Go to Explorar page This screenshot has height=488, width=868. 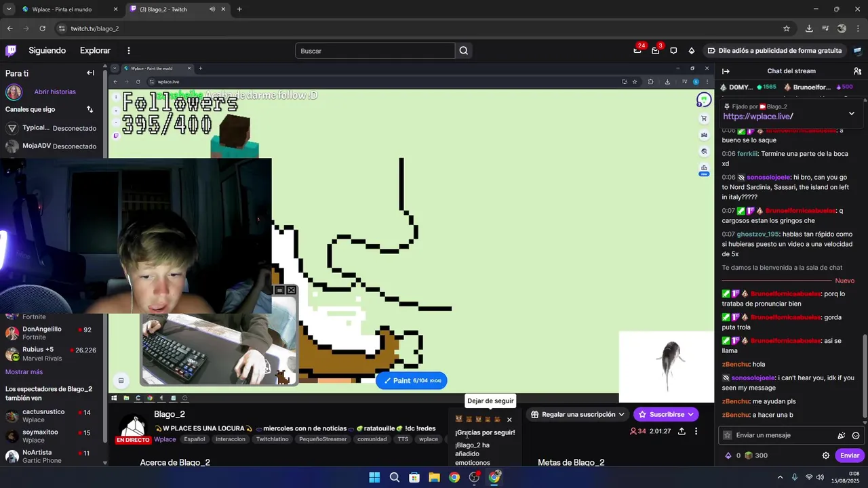95,51
